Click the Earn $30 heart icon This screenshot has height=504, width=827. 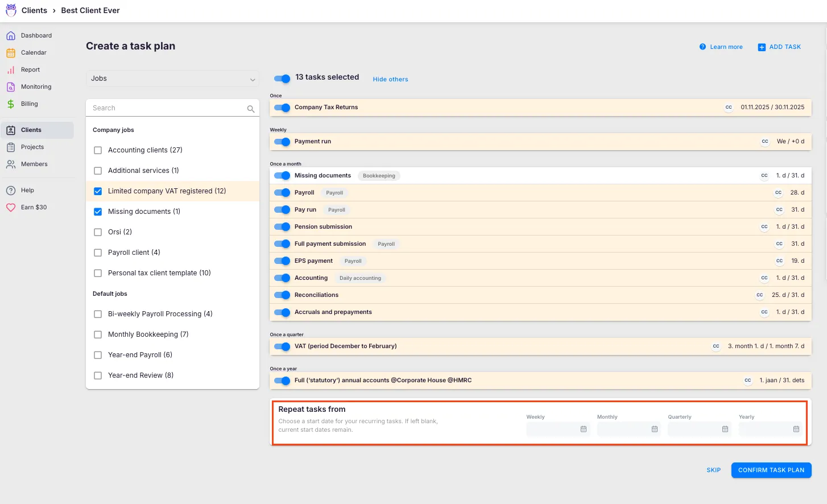point(11,208)
